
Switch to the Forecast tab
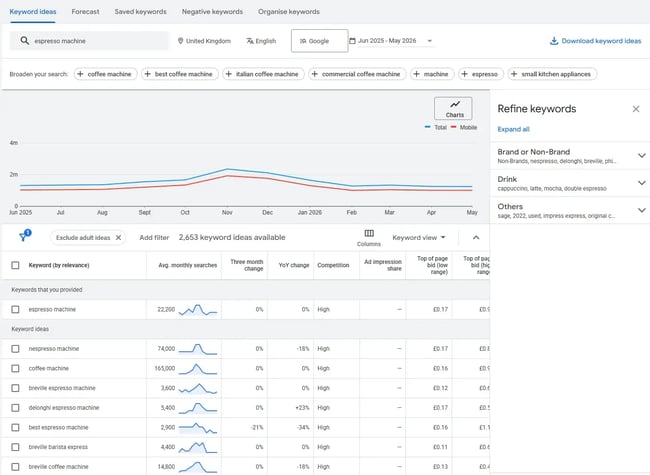85,12
